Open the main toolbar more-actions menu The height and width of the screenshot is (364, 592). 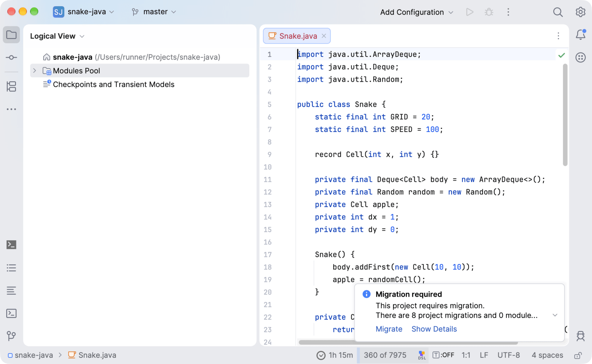508,12
